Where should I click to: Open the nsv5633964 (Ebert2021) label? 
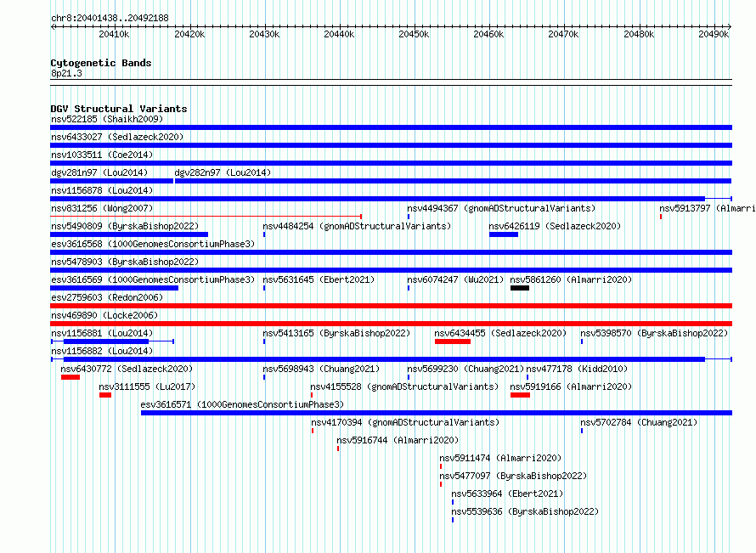(507, 494)
